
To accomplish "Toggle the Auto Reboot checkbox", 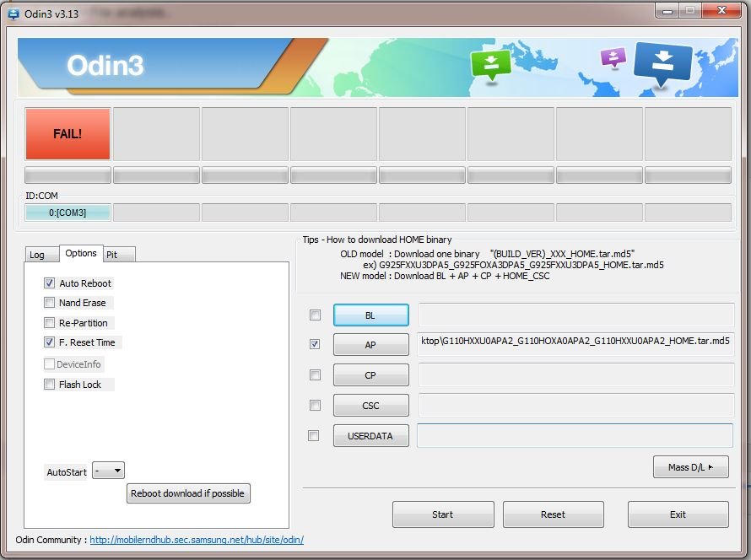I will coord(49,283).
